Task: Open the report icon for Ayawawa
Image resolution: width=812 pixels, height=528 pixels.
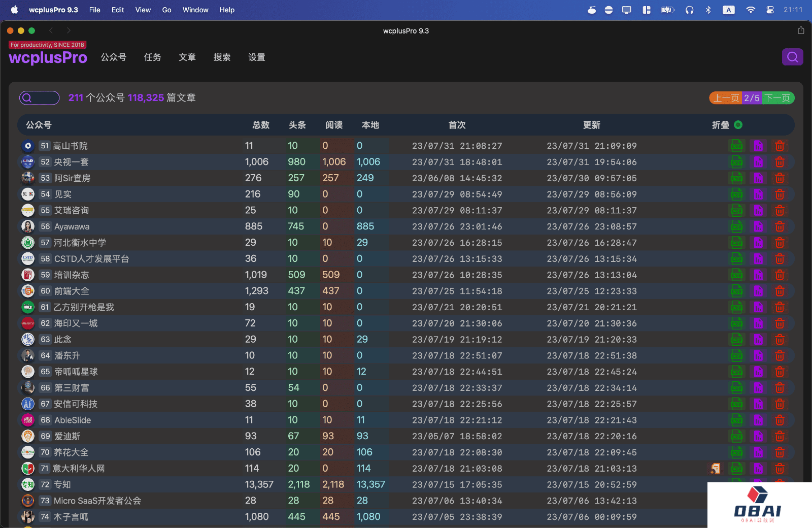Action: 758,226
